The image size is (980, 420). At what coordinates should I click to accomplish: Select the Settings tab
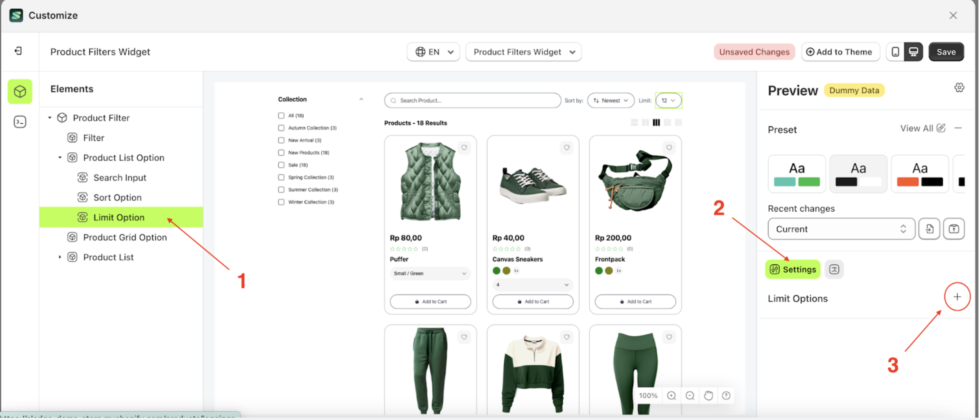[x=792, y=269]
